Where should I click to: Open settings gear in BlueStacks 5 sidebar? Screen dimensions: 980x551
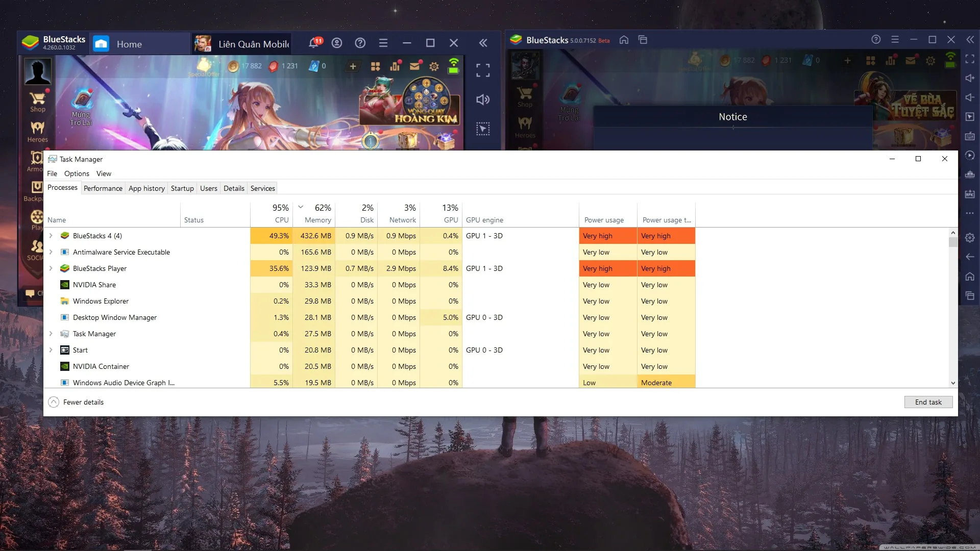click(x=970, y=238)
